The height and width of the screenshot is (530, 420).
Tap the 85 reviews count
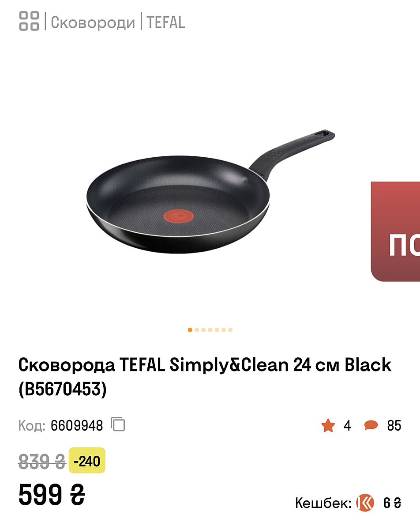(x=394, y=426)
